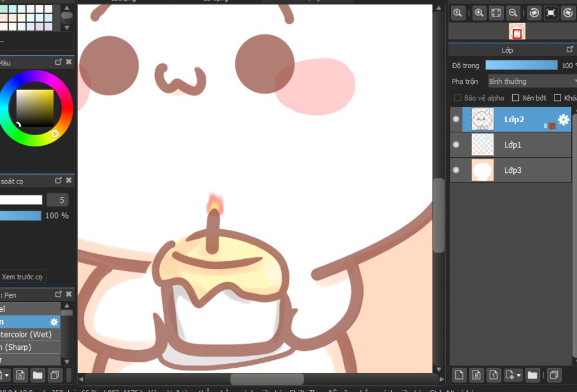This screenshot has height=392, width=577.
Task: Select layer Lớp1 in the layer list
Action: 511,145
